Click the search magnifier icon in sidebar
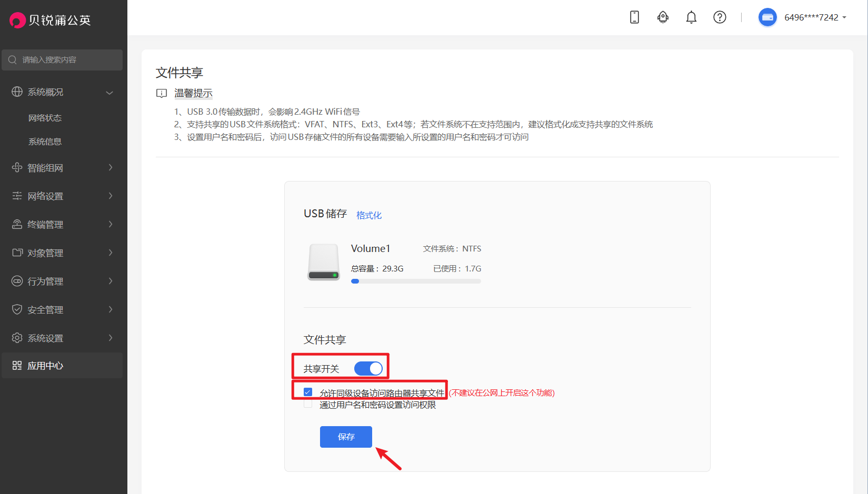 tap(13, 60)
